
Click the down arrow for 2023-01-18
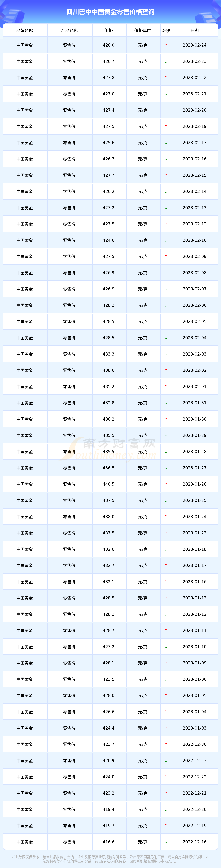point(166,549)
